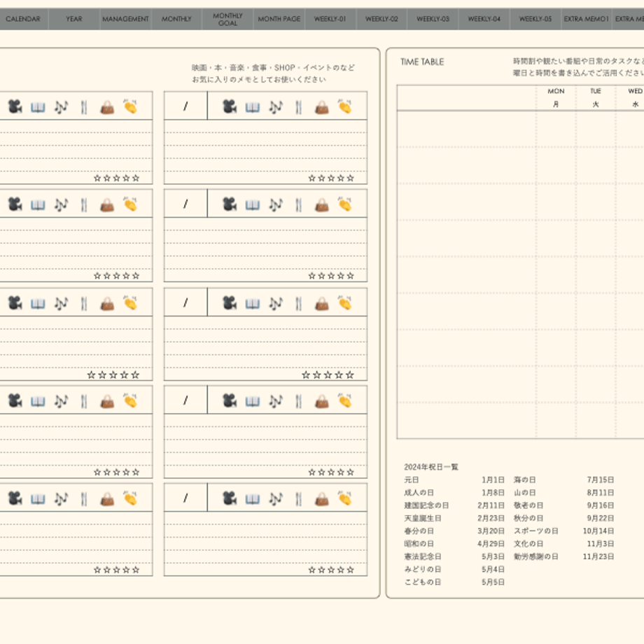Tap book icon in second right-column card

pos(253,205)
